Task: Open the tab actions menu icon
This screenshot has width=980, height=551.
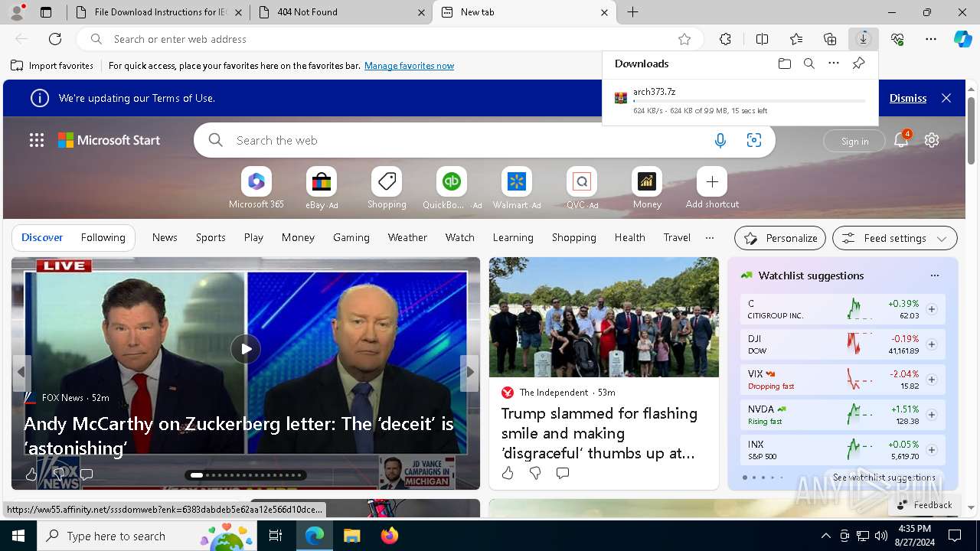Action: click(x=46, y=12)
